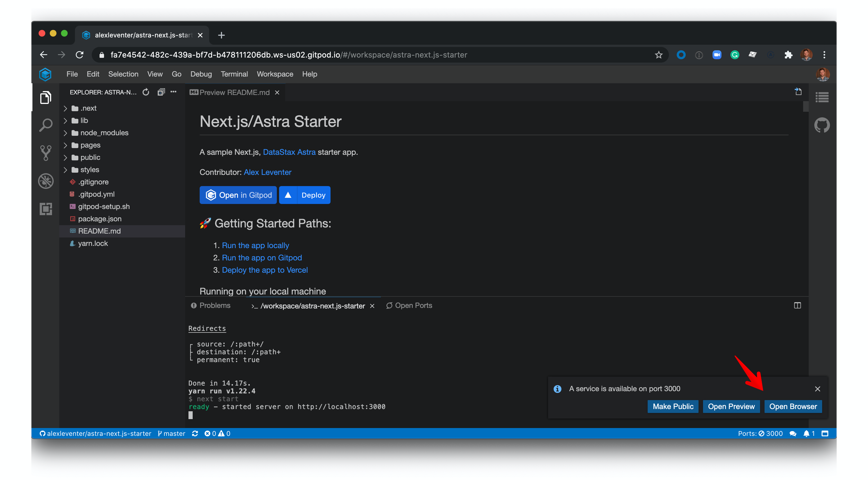
Task: Open a new browser tab with plus
Action: [x=221, y=35]
